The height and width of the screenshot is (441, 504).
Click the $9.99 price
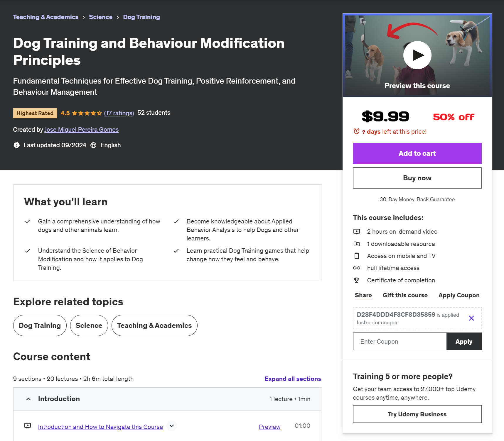click(x=385, y=116)
